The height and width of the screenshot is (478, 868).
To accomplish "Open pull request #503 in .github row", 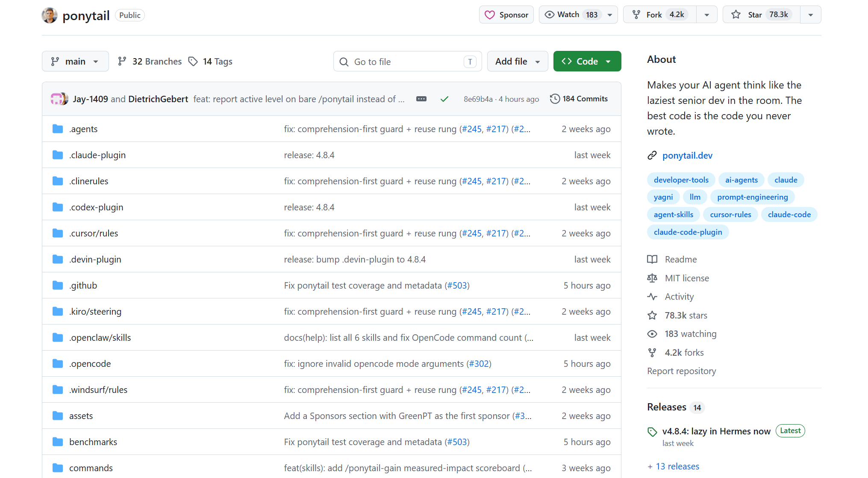I will [457, 285].
